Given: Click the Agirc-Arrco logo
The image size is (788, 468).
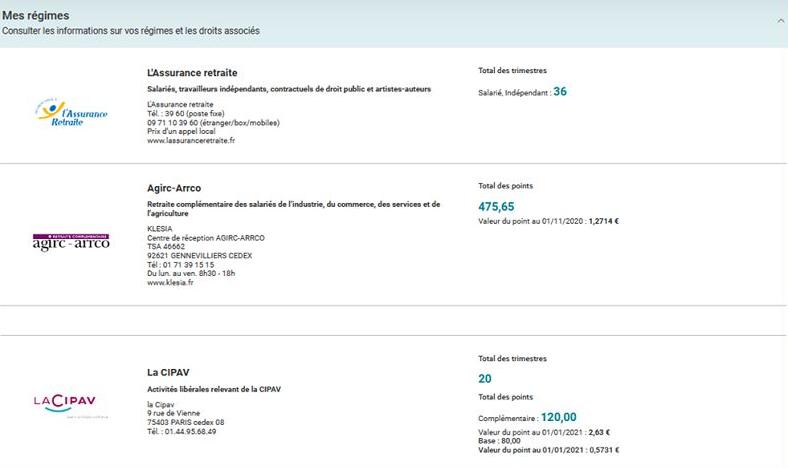Looking at the screenshot, I should 71,242.
